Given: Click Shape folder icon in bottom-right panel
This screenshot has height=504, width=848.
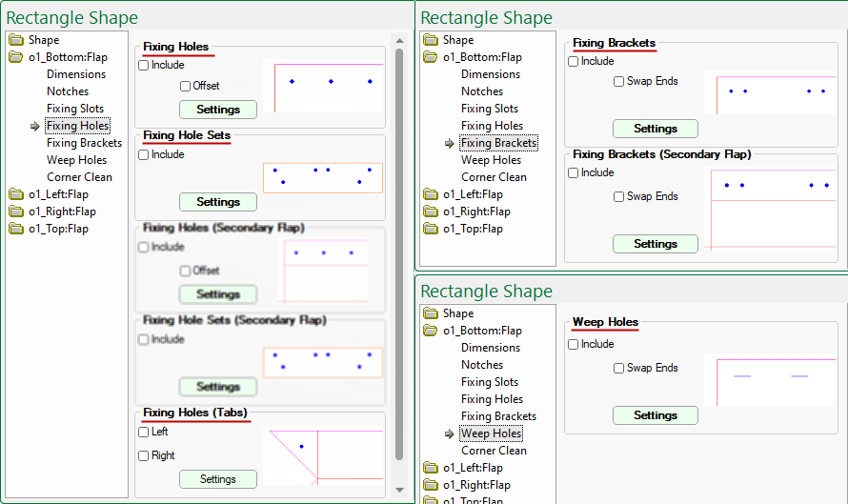Looking at the screenshot, I should 430,313.
